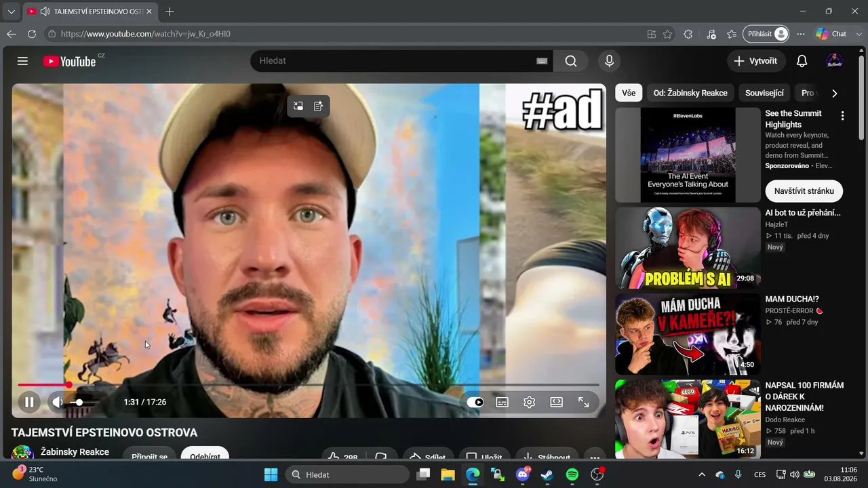Click the "Přihlásit" sign-in button
This screenshot has width=868, height=488.
pyautogui.click(x=766, y=34)
